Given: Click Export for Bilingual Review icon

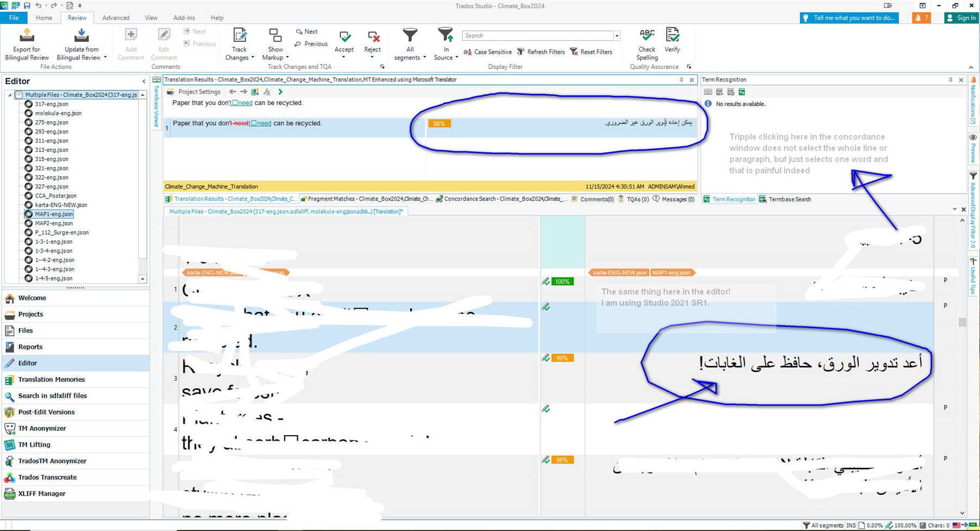Looking at the screenshot, I should click(27, 35).
